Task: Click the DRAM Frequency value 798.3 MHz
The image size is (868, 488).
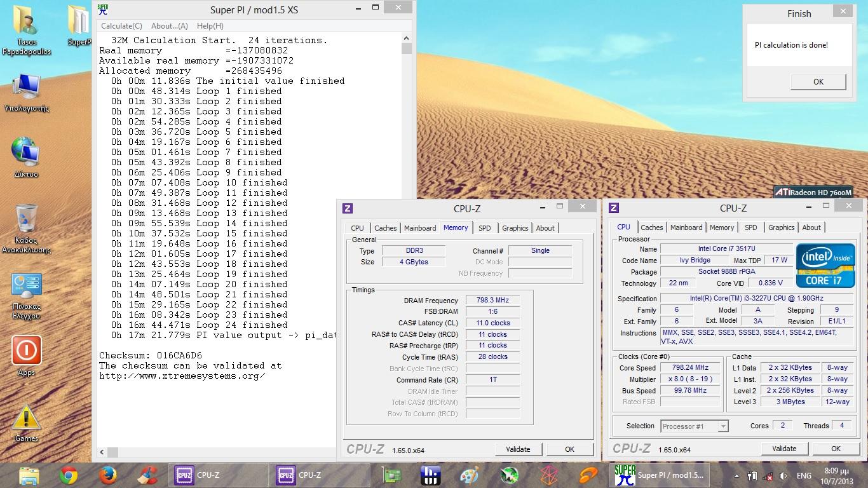Action: click(x=492, y=301)
